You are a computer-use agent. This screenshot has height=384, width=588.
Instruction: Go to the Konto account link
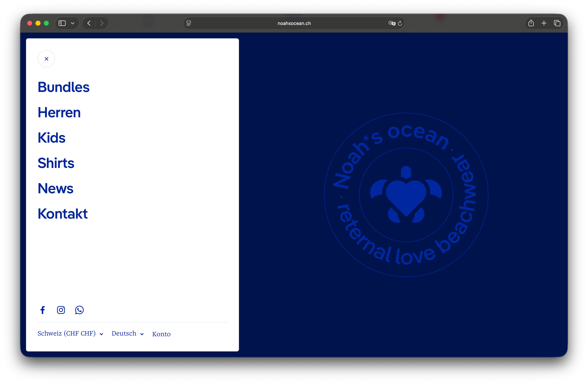(x=161, y=334)
